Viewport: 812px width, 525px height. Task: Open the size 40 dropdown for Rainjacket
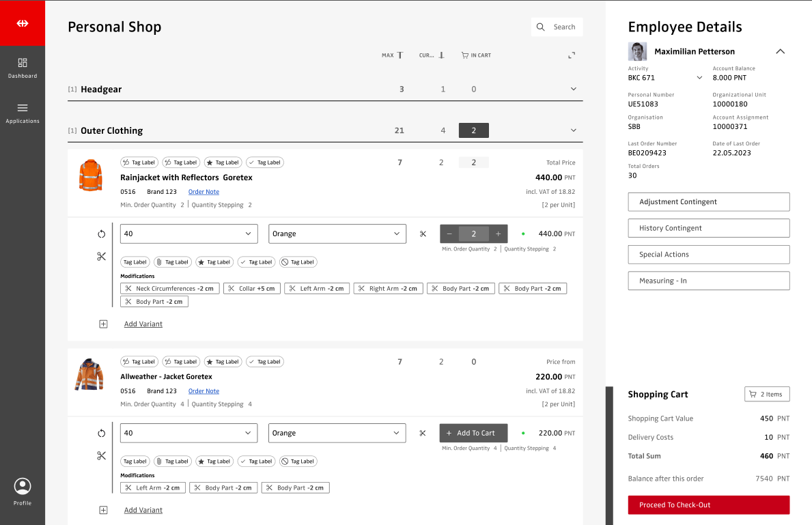coord(188,234)
